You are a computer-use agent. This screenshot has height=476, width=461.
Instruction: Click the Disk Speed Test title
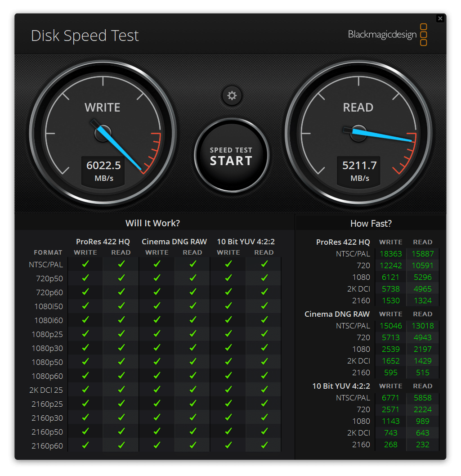pos(85,36)
